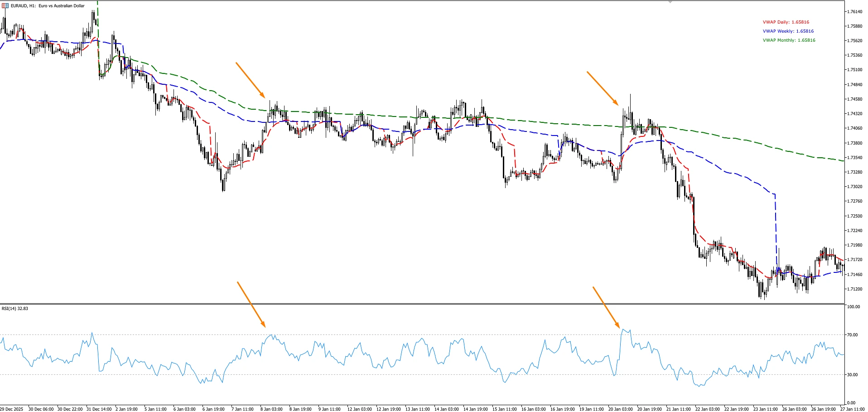868x412 pixels.
Task: Click the 30.00 level on RSI scale
Action: click(x=852, y=375)
